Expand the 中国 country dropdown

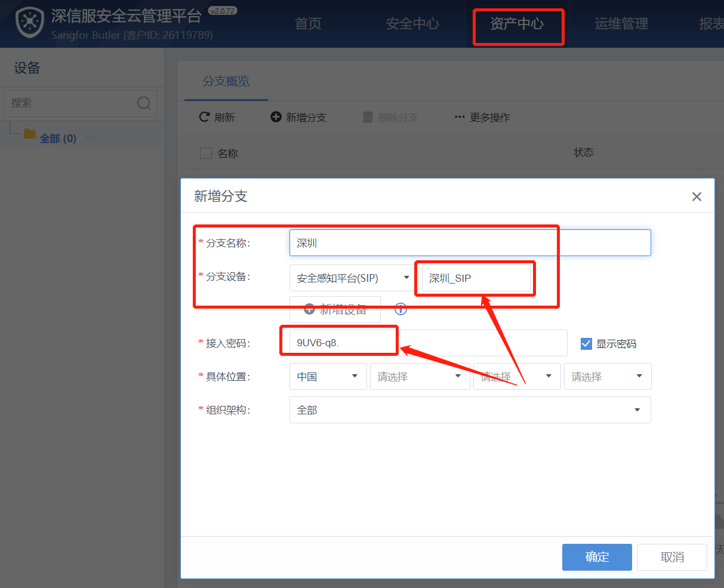[x=328, y=377]
